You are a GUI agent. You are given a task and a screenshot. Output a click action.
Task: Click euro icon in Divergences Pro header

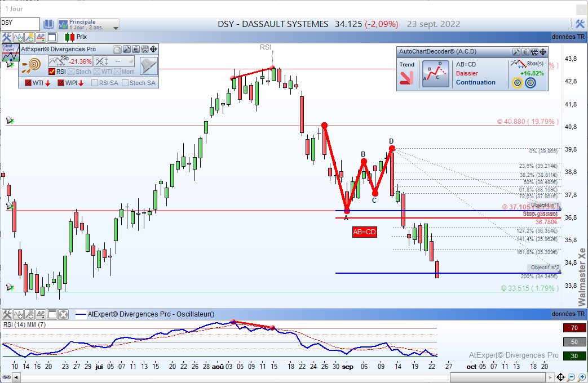tap(136, 50)
